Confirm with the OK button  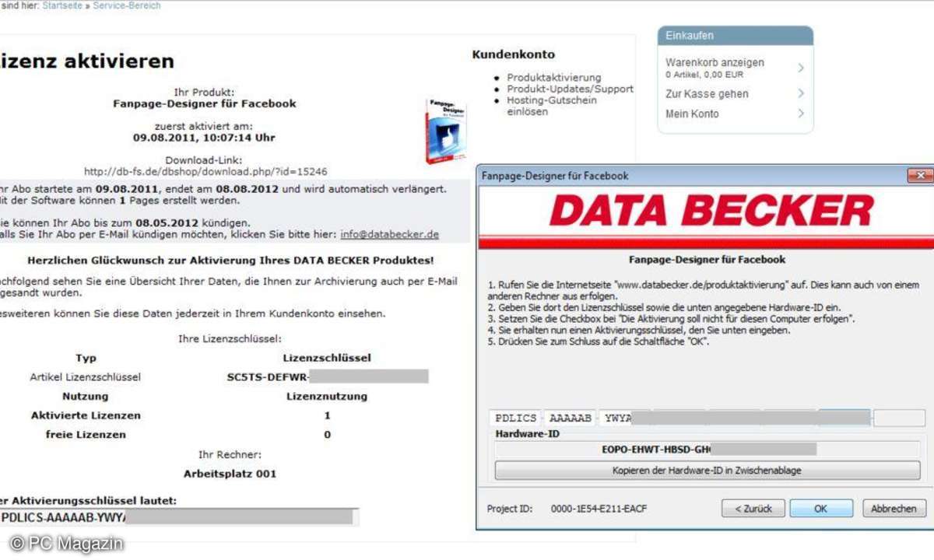pyautogui.click(x=821, y=509)
